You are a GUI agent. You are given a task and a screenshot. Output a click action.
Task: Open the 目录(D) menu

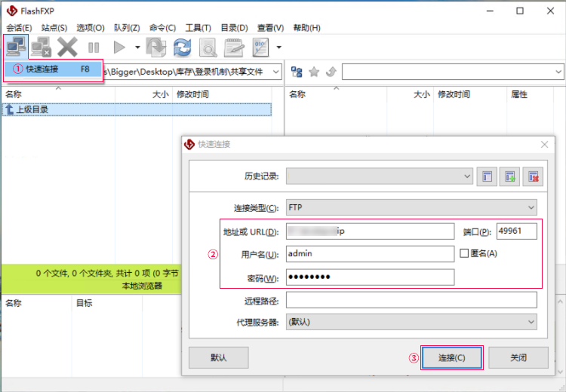click(234, 28)
